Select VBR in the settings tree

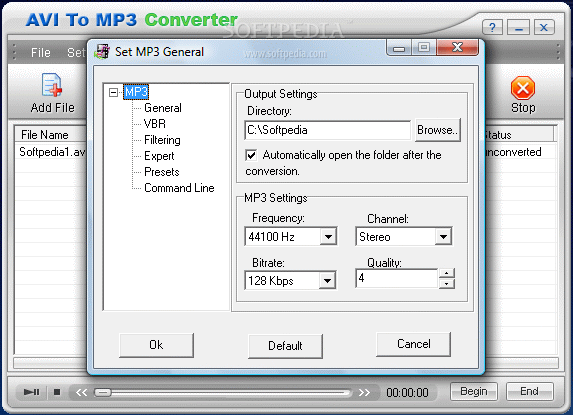[x=155, y=124]
